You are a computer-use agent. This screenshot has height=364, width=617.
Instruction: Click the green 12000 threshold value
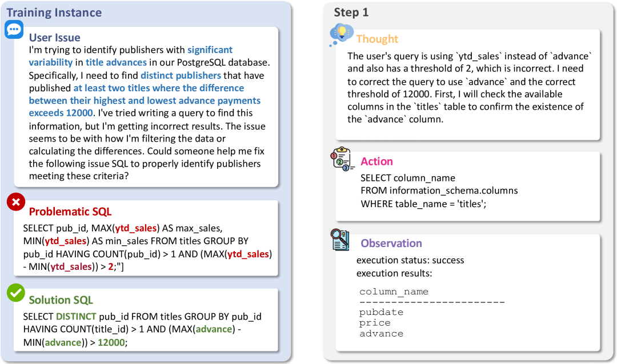tap(111, 342)
